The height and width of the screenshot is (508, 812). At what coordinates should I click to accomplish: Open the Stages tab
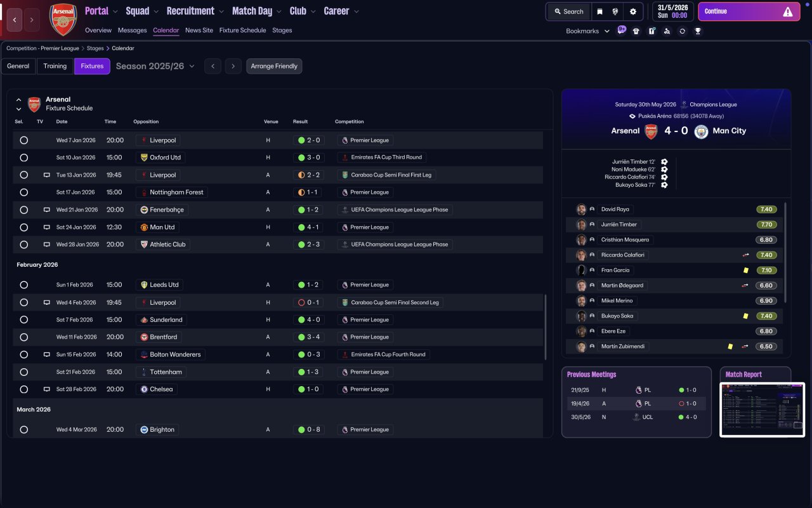[x=282, y=30]
